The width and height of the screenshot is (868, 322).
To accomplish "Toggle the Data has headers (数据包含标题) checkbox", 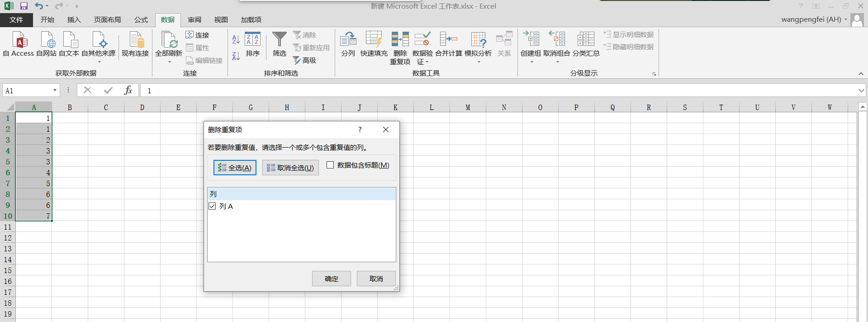I will [x=330, y=165].
